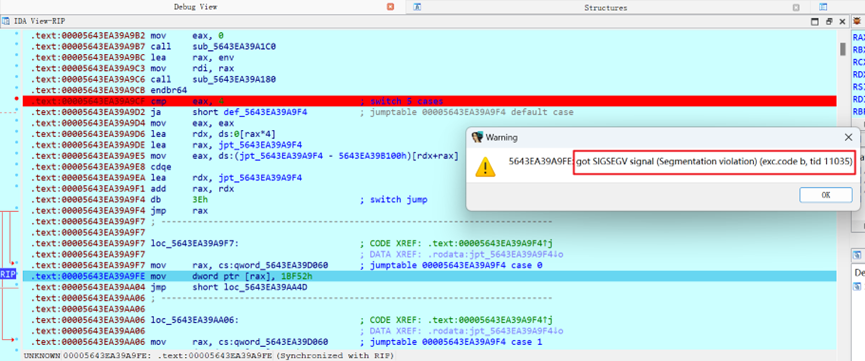Switch to the Structures tab
This screenshot has width=865, height=361.
click(605, 8)
